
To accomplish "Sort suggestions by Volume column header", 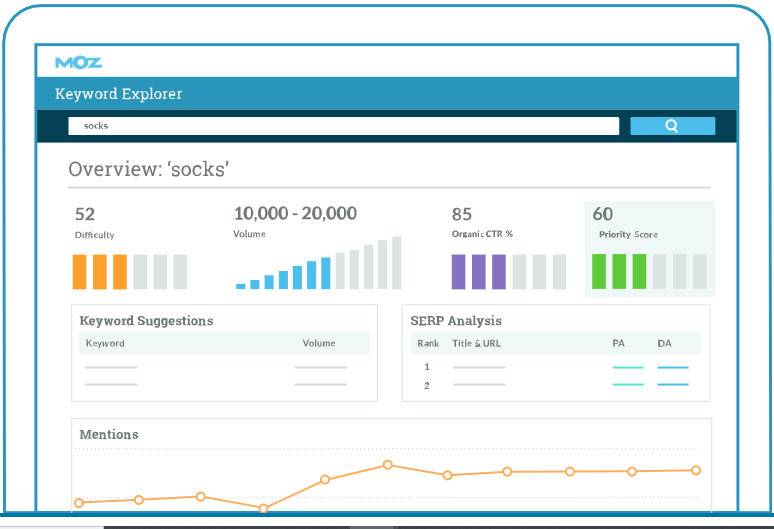I will tap(319, 343).
